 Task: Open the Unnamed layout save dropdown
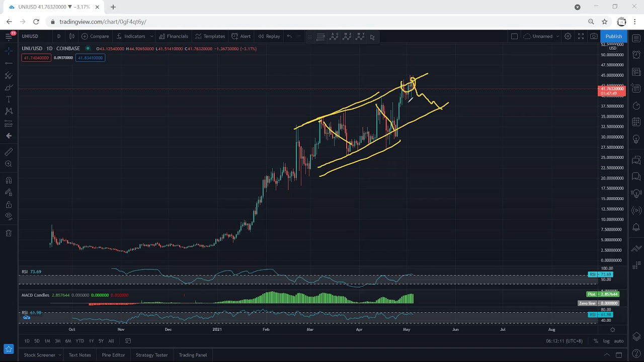coord(541,36)
